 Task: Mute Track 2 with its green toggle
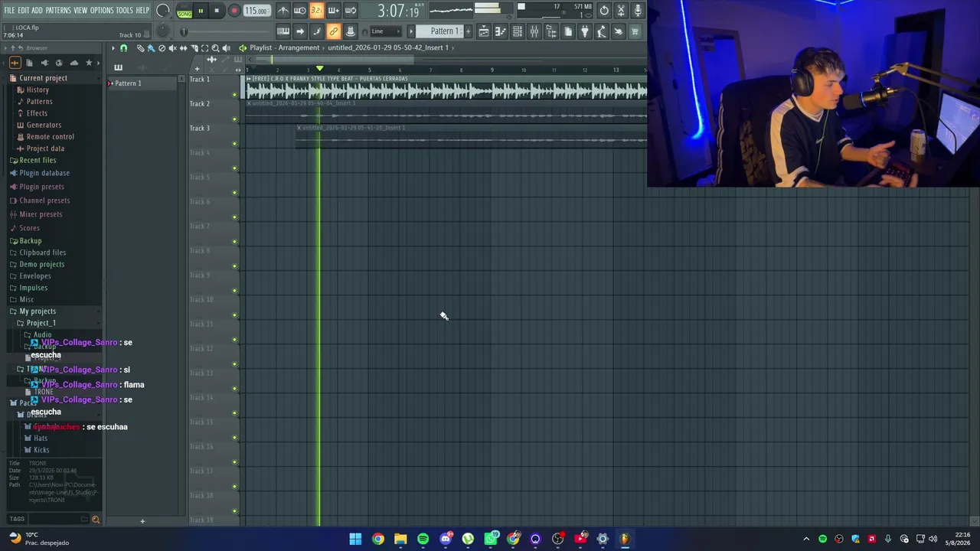(x=234, y=119)
